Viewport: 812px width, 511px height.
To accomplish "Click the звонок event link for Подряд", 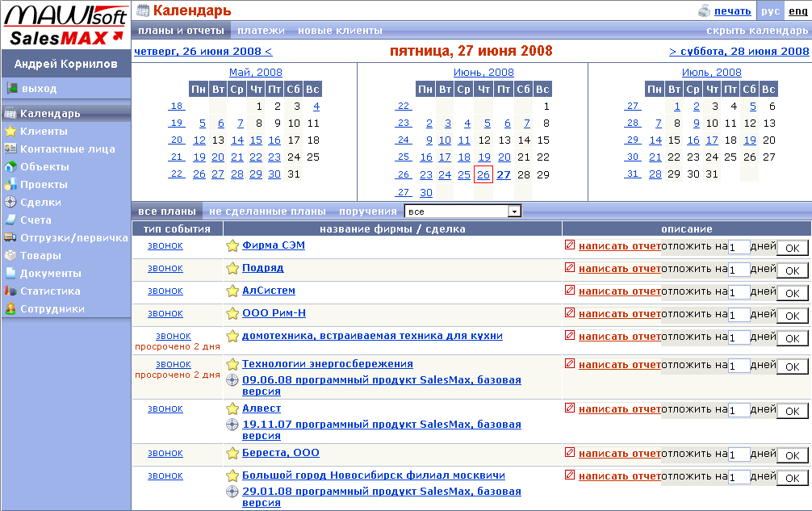I will 165,268.
